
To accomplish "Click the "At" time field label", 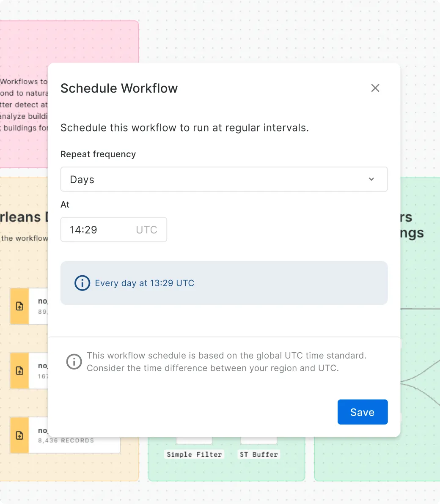I will pos(65,205).
